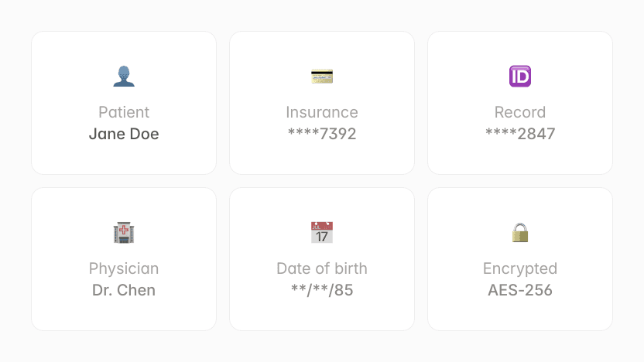Click the Record label text

[x=520, y=112]
